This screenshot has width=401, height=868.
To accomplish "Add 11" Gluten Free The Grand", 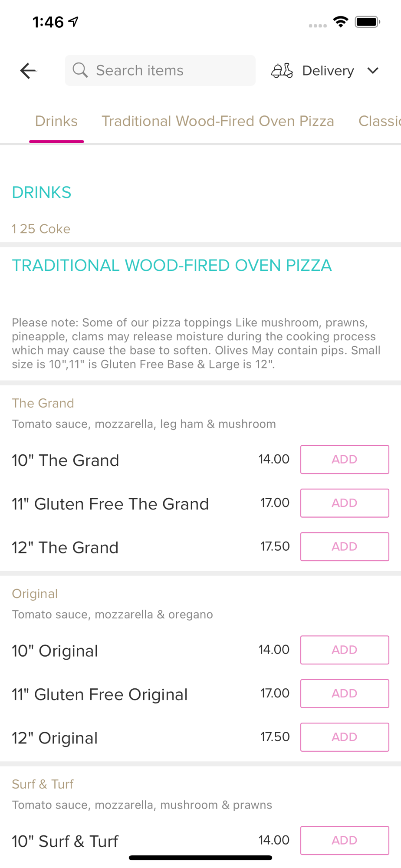I will click(x=345, y=503).
